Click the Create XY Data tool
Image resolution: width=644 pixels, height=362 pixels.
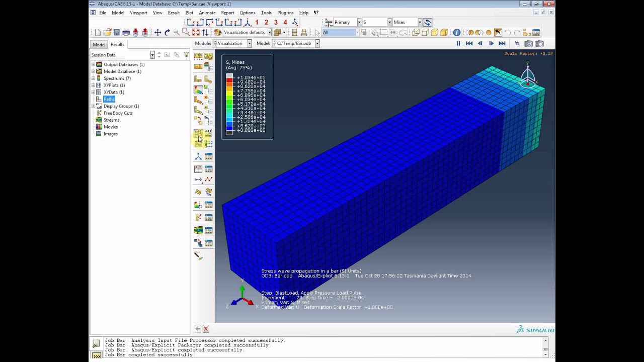198,169
